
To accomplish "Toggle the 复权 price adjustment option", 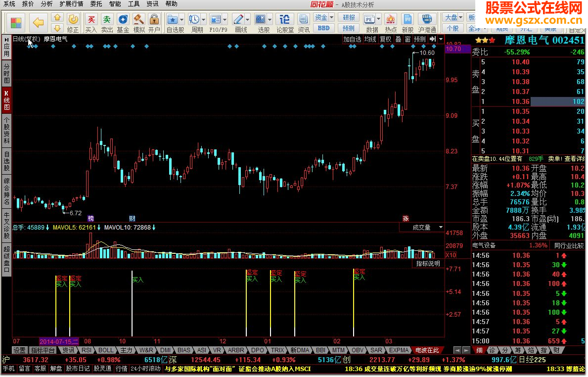I will click(386, 39).
